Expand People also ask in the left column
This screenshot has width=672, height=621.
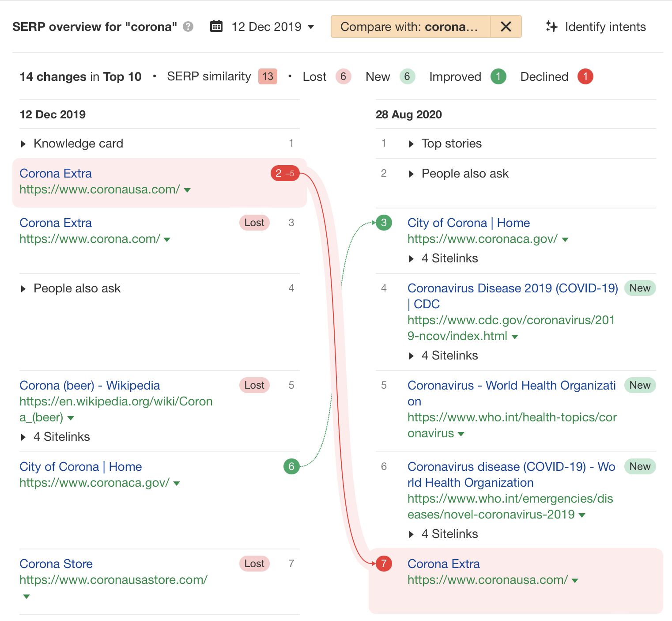point(23,288)
